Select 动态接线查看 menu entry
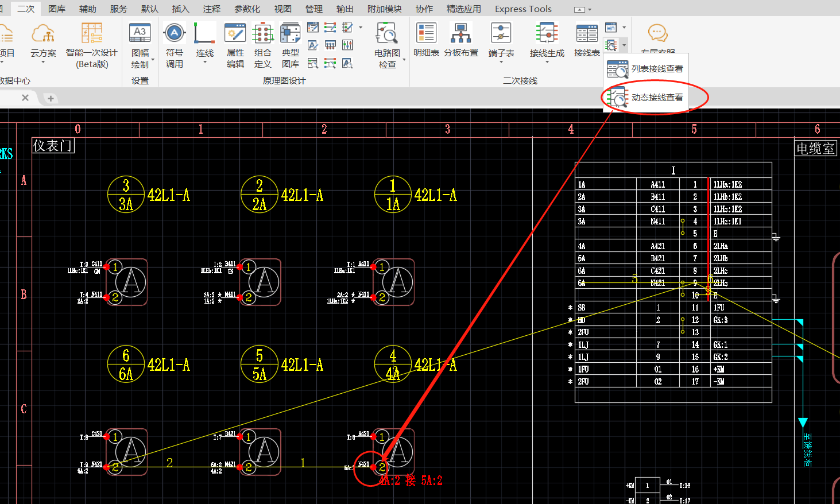840x504 pixels. click(x=646, y=98)
